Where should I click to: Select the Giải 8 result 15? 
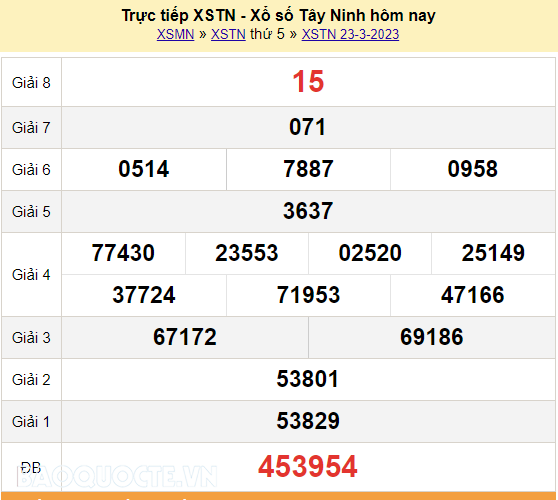pos(308,81)
